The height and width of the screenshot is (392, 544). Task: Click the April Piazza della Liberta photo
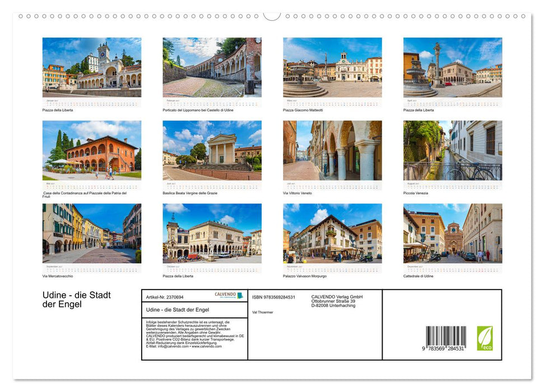pos(453,67)
